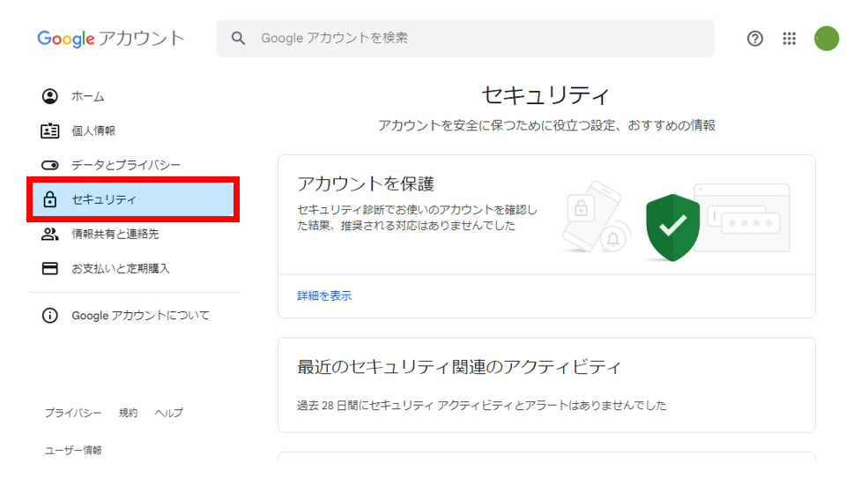Click the 個人情報 ID card icon
The width and height of the screenshot is (868, 486).
pyautogui.click(x=50, y=131)
